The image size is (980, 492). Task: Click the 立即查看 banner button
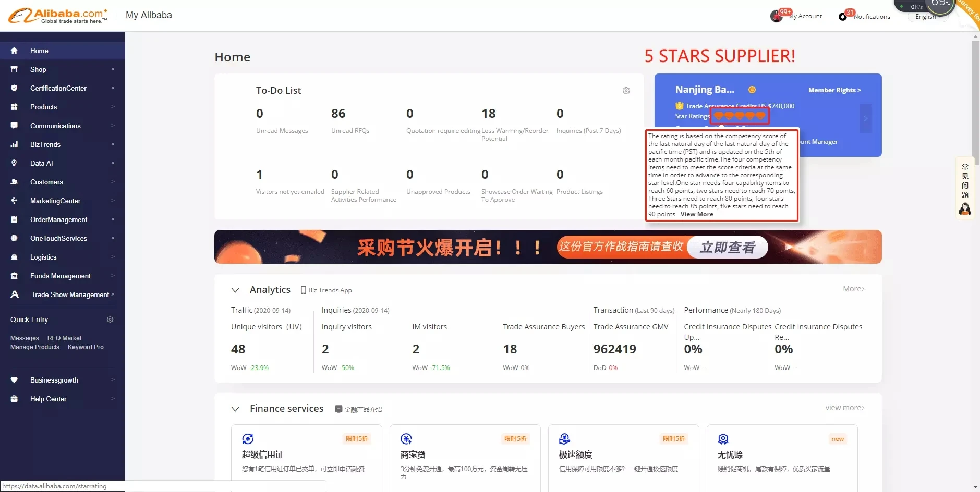pos(728,247)
